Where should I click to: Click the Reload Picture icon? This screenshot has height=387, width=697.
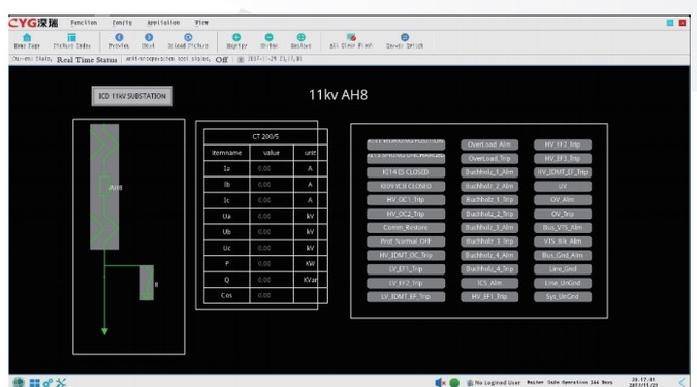(x=188, y=41)
